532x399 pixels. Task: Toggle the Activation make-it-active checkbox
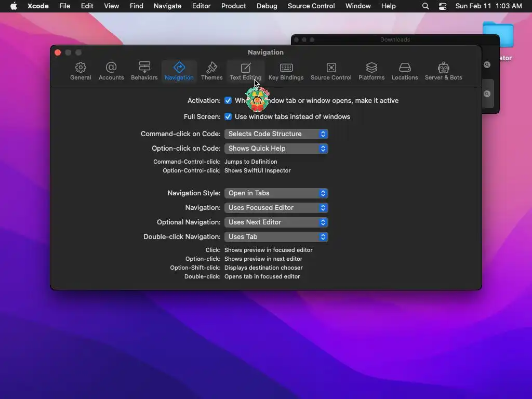tap(228, 100)
